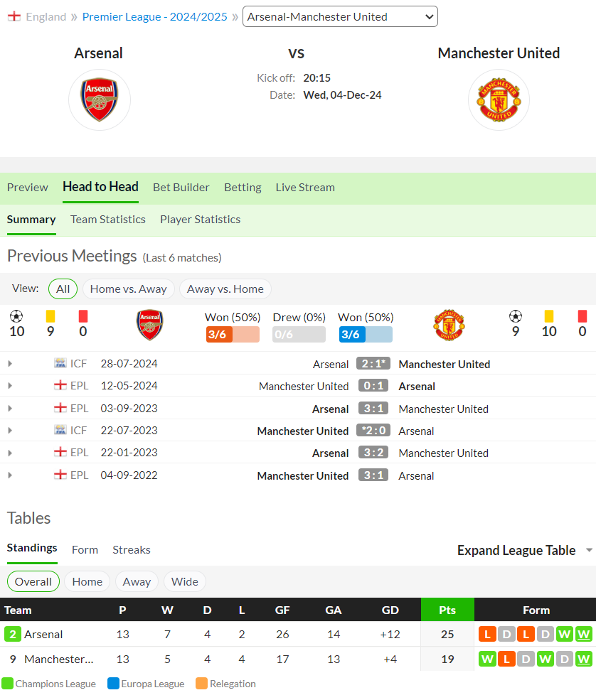The height and width of the screenshot is (700, 596).
Task: Open the Arsenal-Manchester United match dropdown
Action: tap(340, 16)
